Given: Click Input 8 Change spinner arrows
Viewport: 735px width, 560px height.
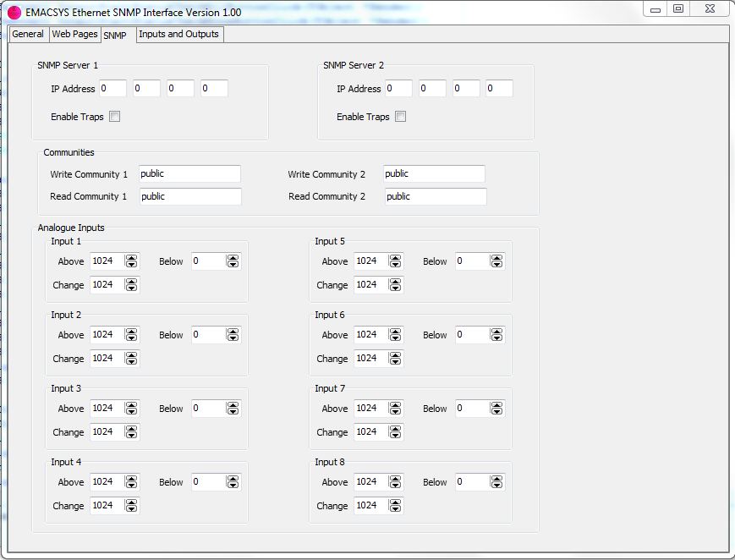Looking at the screenshot, I should coord(395,506).
